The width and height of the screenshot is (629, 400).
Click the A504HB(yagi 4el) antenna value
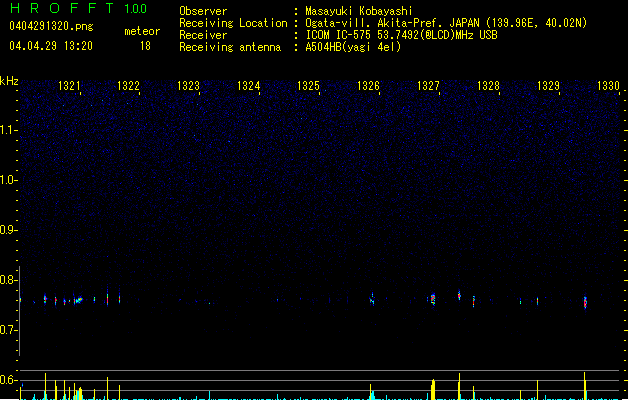[x=353, y=47]
